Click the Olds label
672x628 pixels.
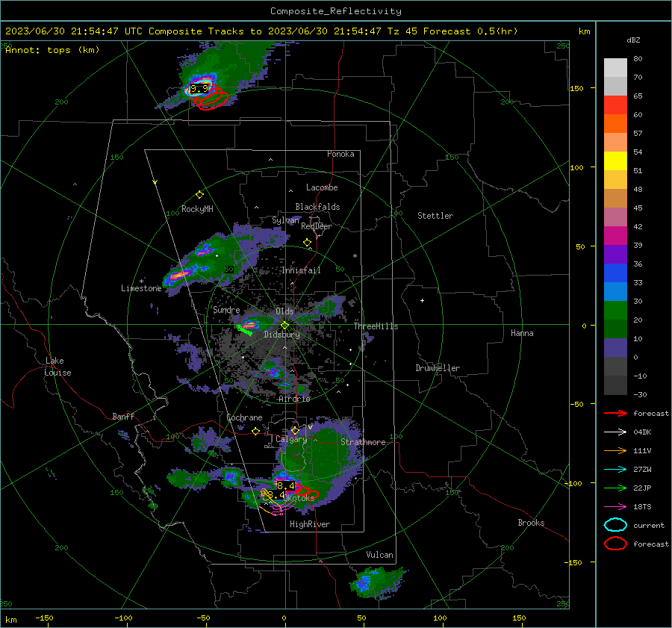click(x=284, y=311)
